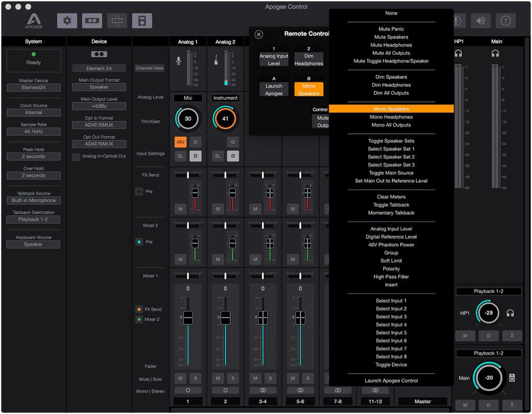Choose Toggle Speaker Sets in menu
Viewport: 532px width, 414px height.
tap(391, 141)
